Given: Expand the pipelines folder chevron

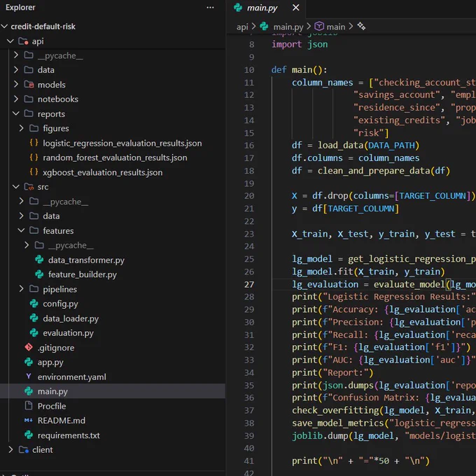Looking at the screenshot, I should [21, 288].
